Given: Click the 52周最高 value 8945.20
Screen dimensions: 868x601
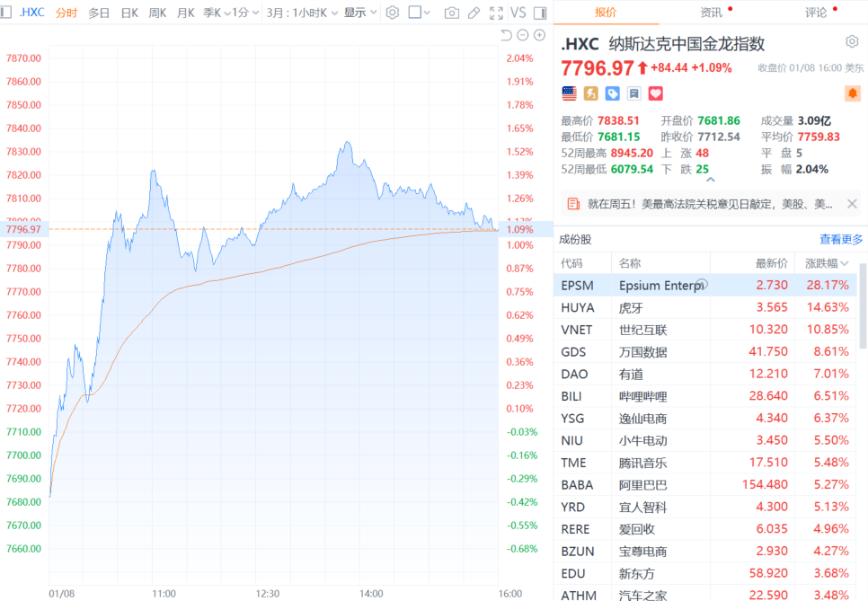Looking at the screenshot, I should tap(632, 153).
